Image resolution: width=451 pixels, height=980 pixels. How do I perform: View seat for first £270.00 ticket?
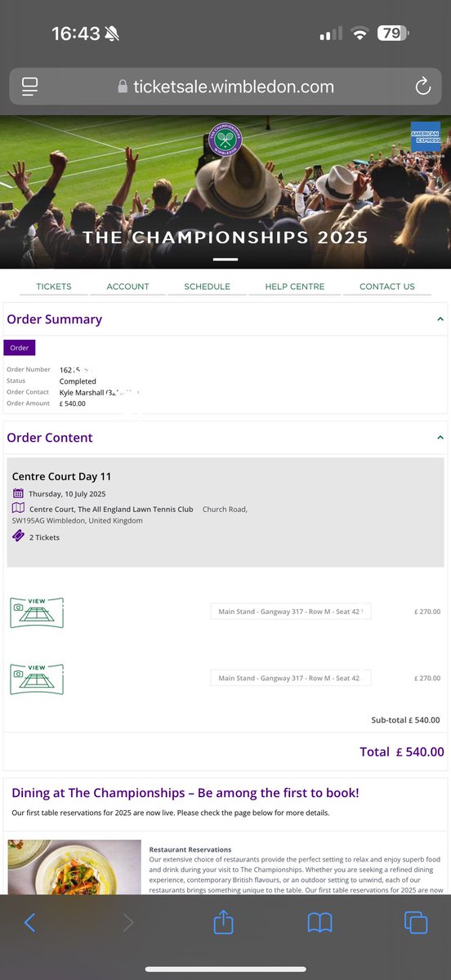37,612
